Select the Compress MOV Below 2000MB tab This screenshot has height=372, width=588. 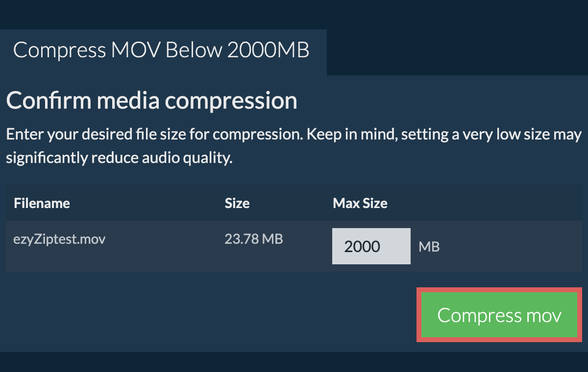tap(162, 51)
